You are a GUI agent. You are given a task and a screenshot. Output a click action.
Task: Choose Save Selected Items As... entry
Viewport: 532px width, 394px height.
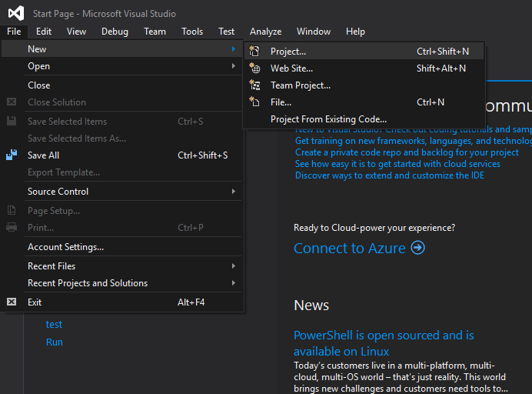click(122, 139)
